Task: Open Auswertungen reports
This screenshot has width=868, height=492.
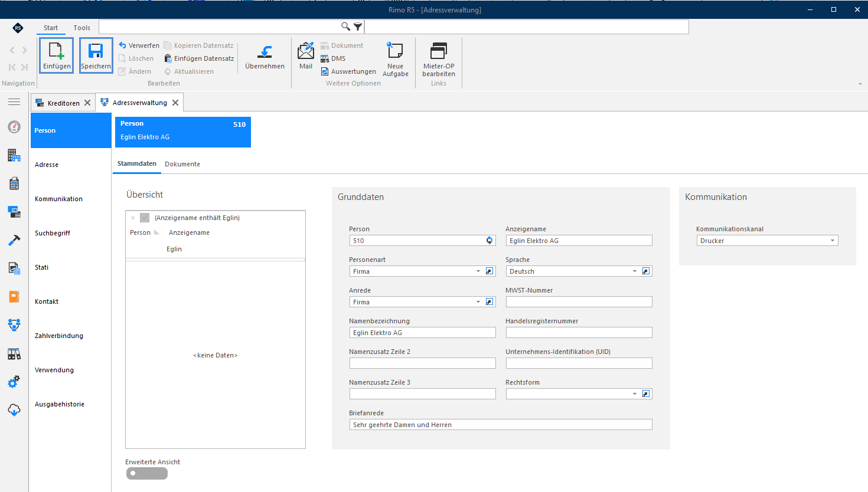Action: [x=348, y=71]
